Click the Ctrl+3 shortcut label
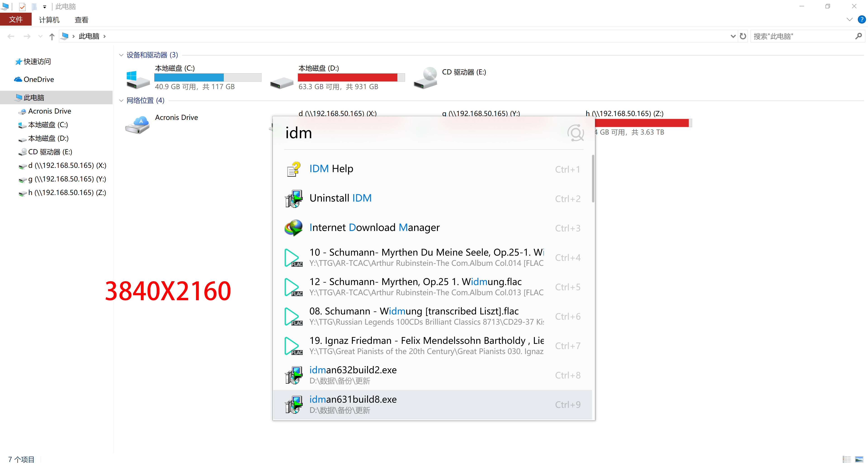 (568, 228)
